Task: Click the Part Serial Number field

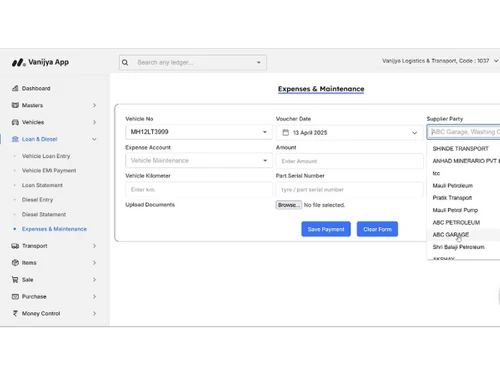Action: 350,190
